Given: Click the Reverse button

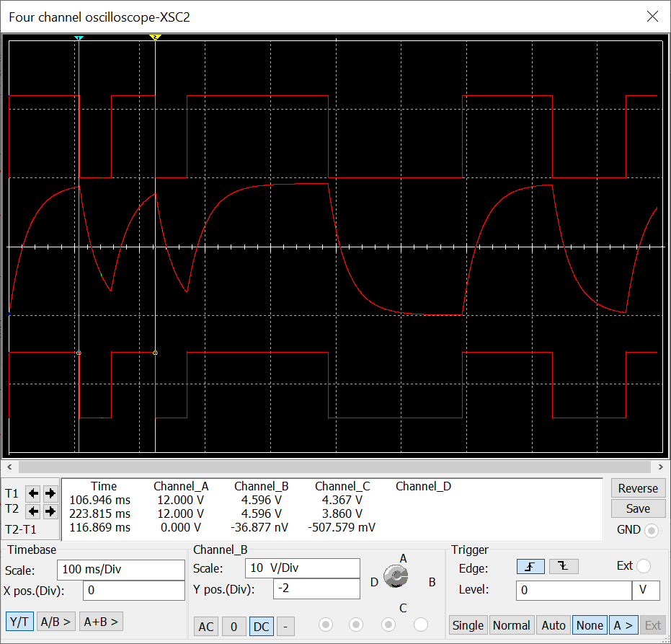Looking at the screenshot, I should coord(638,488).
